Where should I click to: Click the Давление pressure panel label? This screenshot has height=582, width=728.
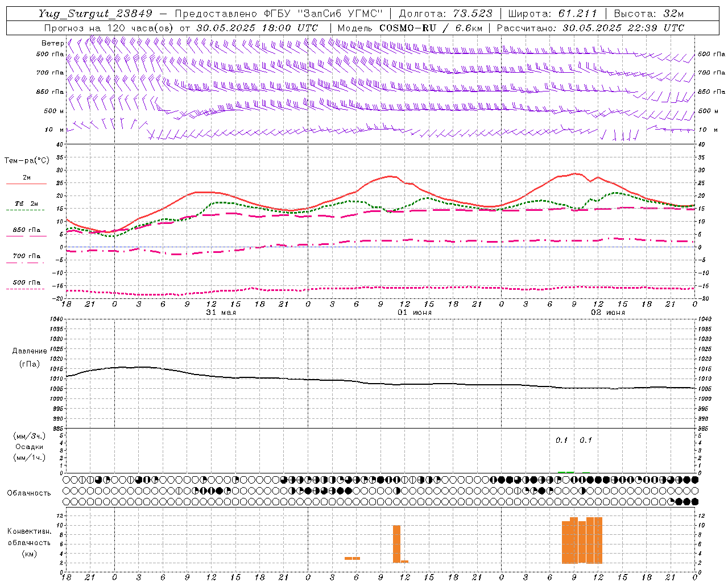pyautogui.click(x=30, y=351)
